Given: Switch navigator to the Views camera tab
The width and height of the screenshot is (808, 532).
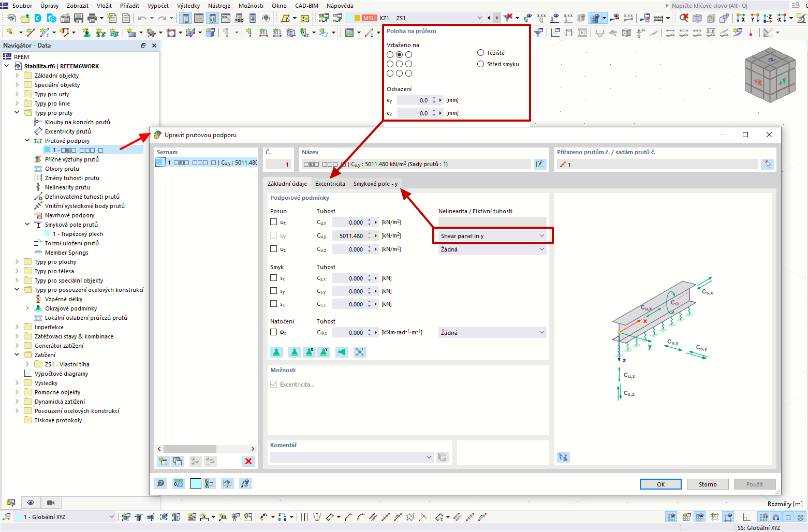Looking at the screenshot, I should [x=51, y=503].
